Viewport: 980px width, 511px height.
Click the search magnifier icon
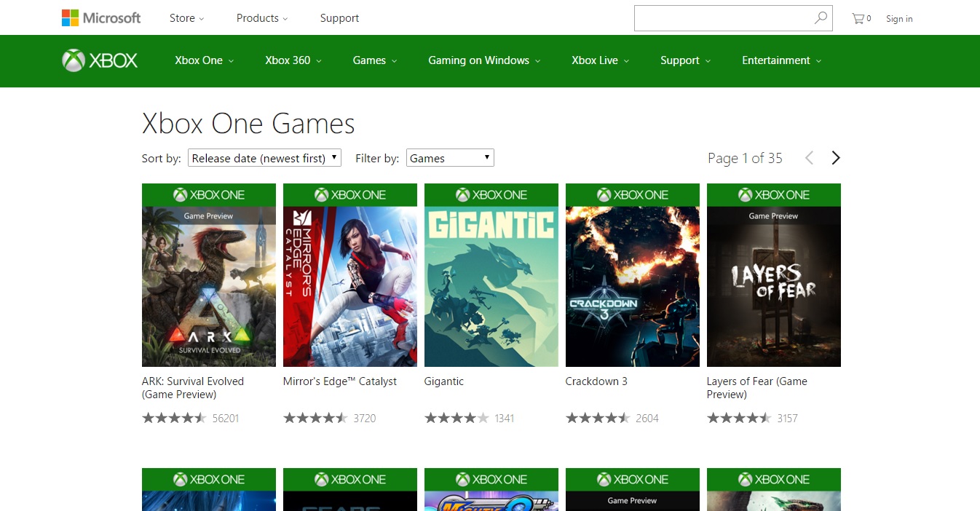point(821,18)
